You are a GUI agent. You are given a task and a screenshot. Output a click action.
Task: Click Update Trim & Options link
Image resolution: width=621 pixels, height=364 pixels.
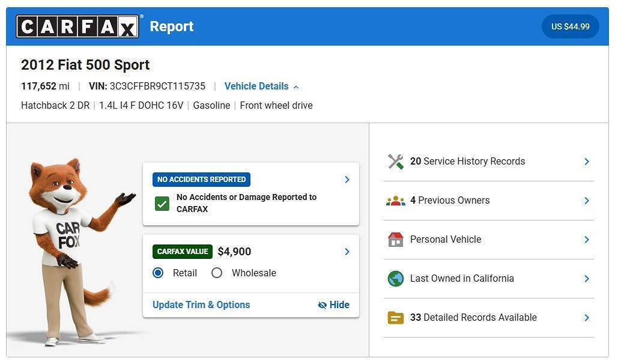[x=201, y=305]
